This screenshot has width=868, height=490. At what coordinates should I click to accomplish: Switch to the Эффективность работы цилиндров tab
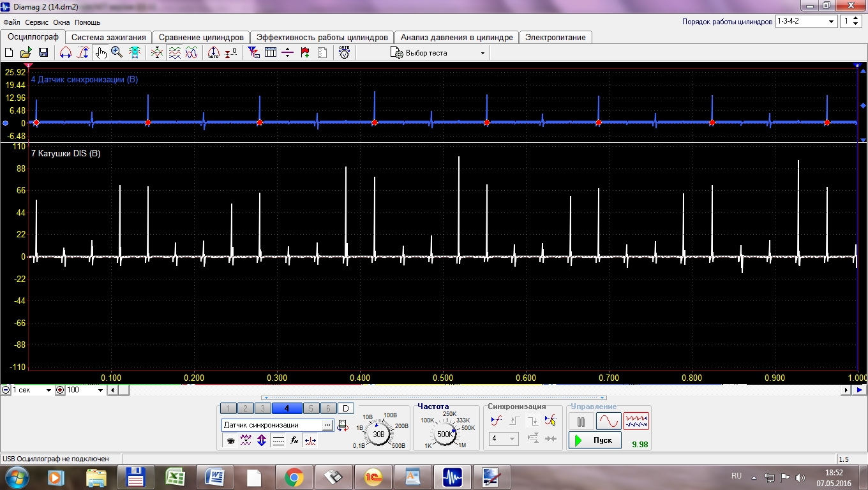(322, 37)
